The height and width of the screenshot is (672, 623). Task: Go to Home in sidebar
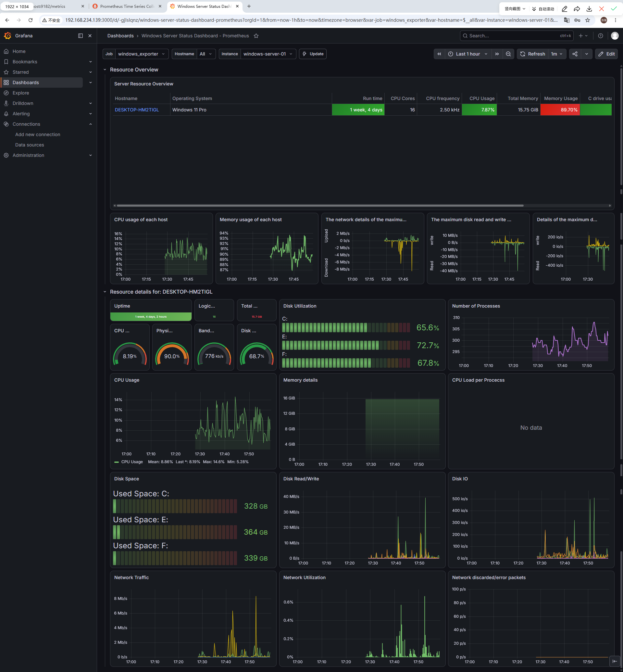pos(19,51)
